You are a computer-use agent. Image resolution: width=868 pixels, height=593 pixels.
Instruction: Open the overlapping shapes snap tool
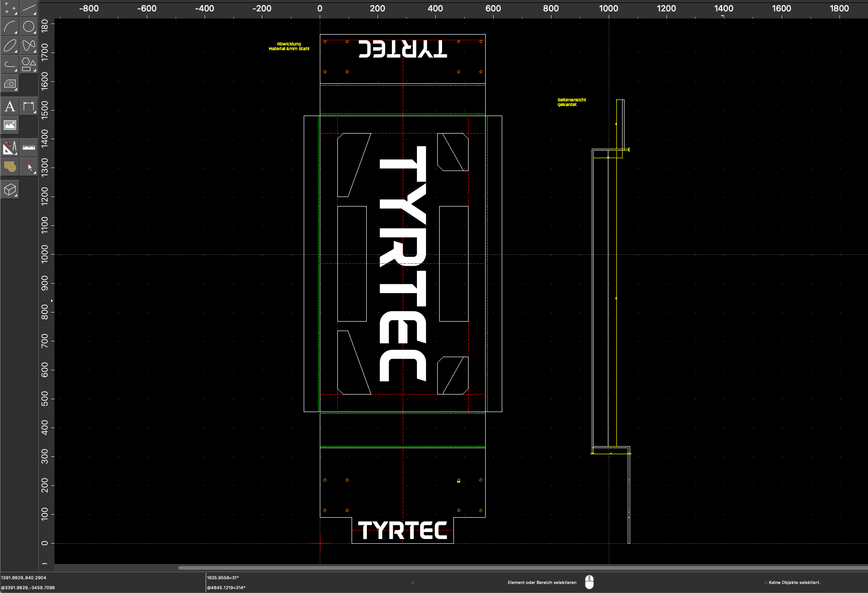click(9, 166)
